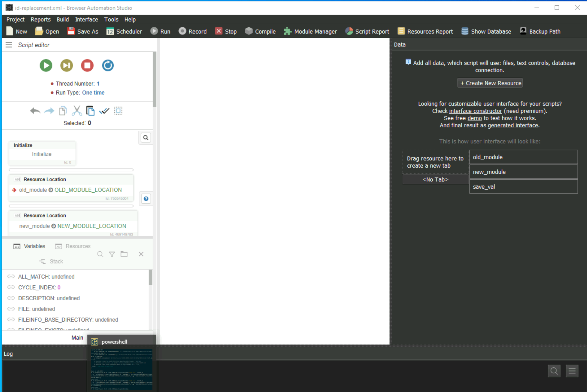The width and height of the screenshot is (587, 392).
Task: Open the Script editor hamburger menu
Action: [8, 45]
